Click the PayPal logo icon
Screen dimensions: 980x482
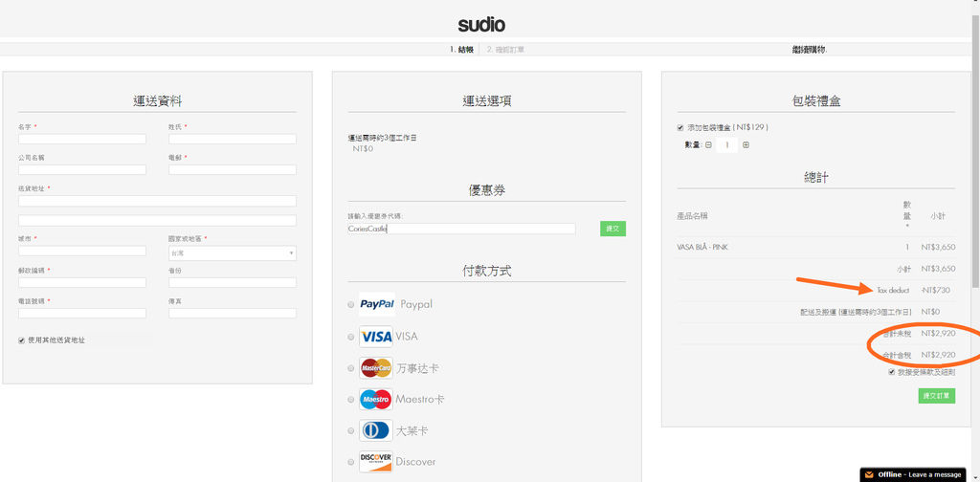click(x=377, y=304)
